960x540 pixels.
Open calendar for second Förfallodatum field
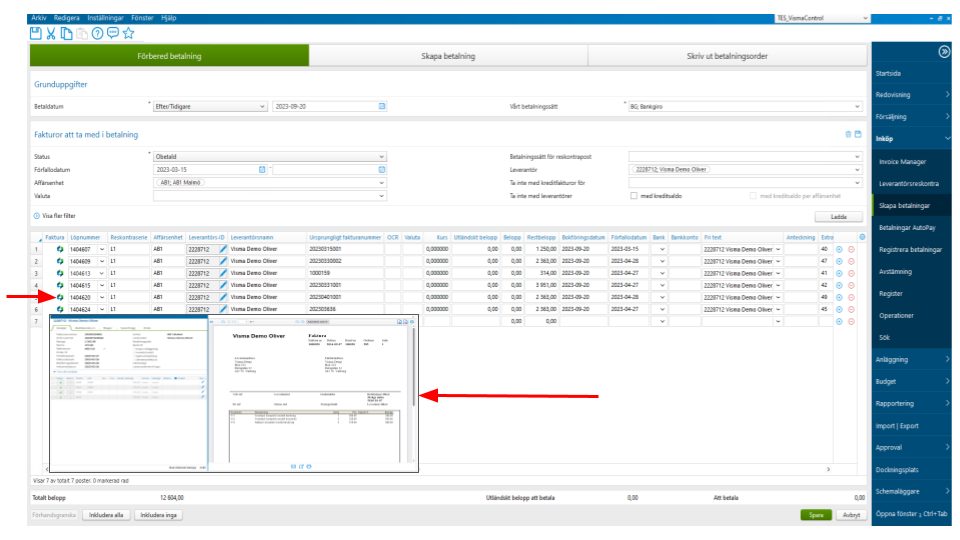pos(382,170)
